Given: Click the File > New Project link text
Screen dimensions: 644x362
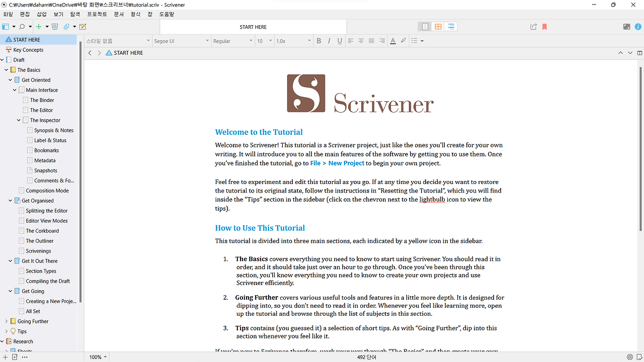Looking at the screenshot, I should click(x=337, y=163).
